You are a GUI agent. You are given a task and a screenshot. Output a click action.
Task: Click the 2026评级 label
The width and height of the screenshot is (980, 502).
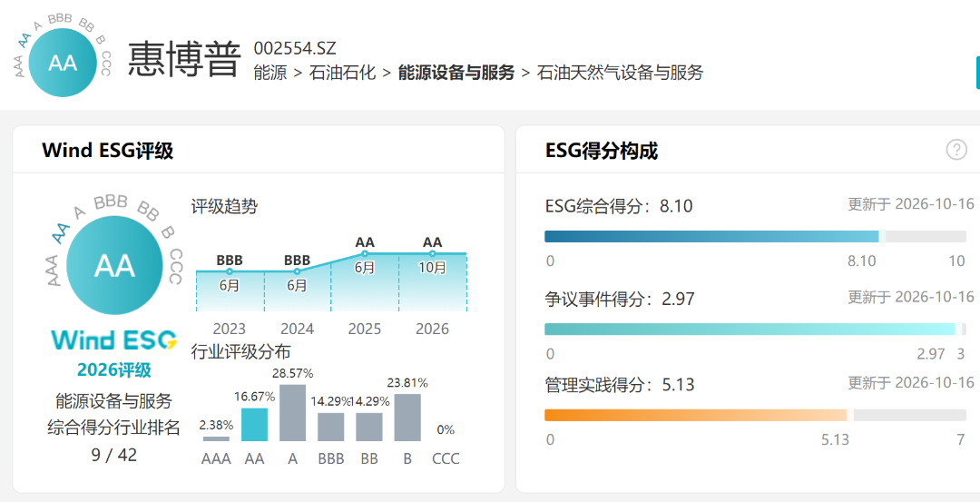(113, 370)
